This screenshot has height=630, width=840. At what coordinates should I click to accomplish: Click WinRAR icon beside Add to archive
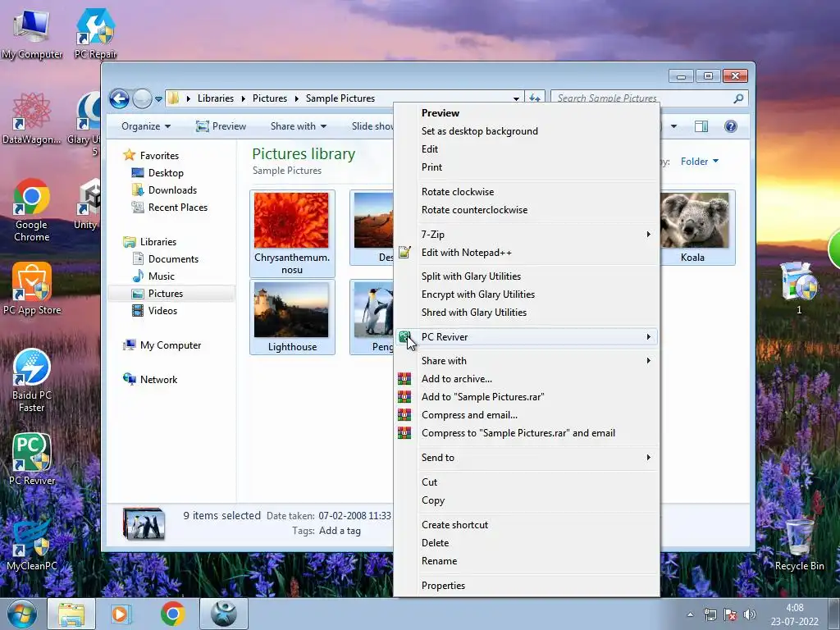(404, 379)
